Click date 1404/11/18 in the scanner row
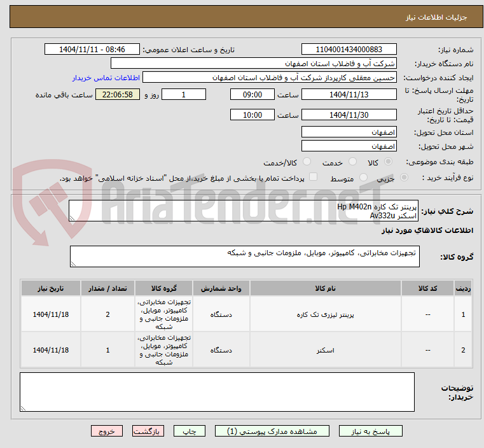The height and width of the screenshot is (448, 484). click(x=51, y=350)
